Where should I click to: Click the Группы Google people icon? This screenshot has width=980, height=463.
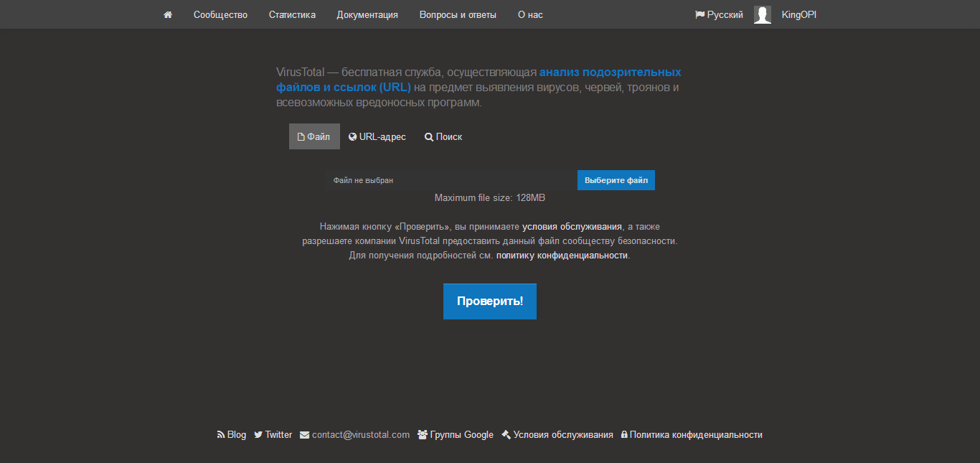point(422,434)
